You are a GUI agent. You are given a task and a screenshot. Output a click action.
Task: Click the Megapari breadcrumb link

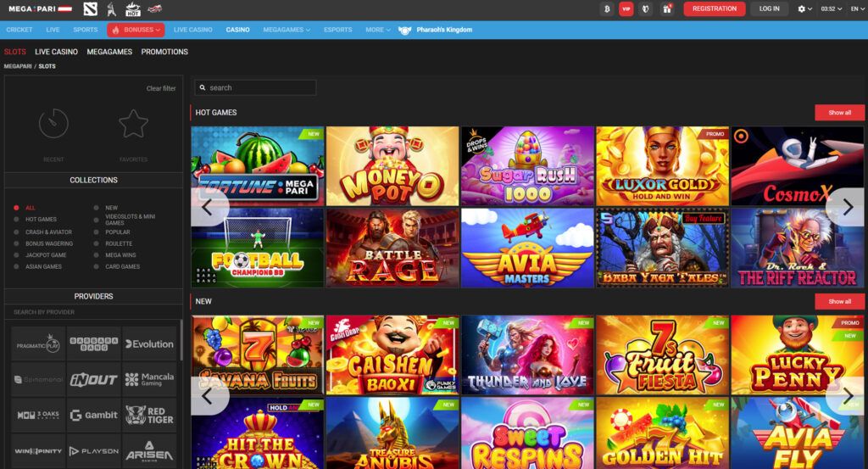click(x=18, y=66)
